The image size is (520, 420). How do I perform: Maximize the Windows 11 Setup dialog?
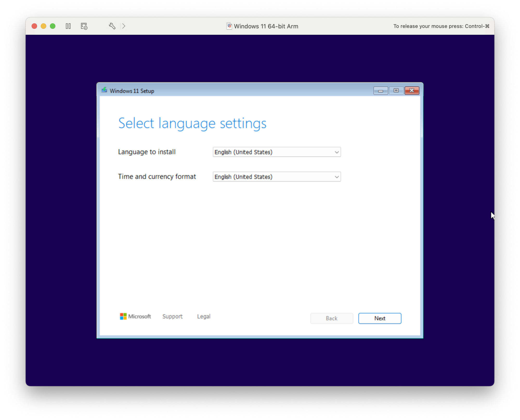tap(396, 91)
